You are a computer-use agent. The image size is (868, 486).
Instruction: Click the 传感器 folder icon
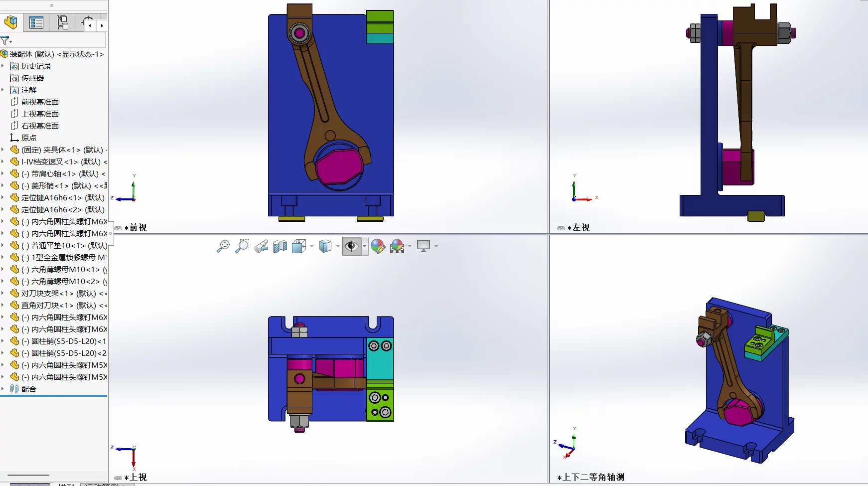pos(14,78)
